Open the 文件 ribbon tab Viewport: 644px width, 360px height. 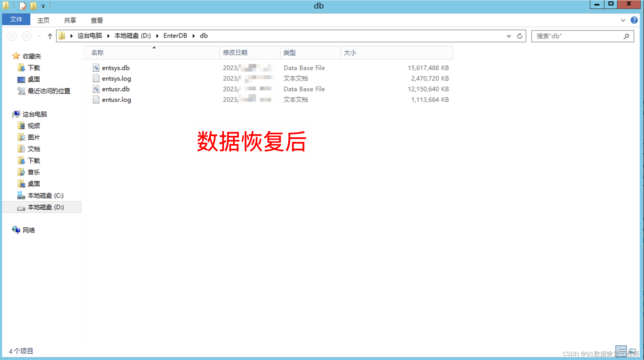16,19
